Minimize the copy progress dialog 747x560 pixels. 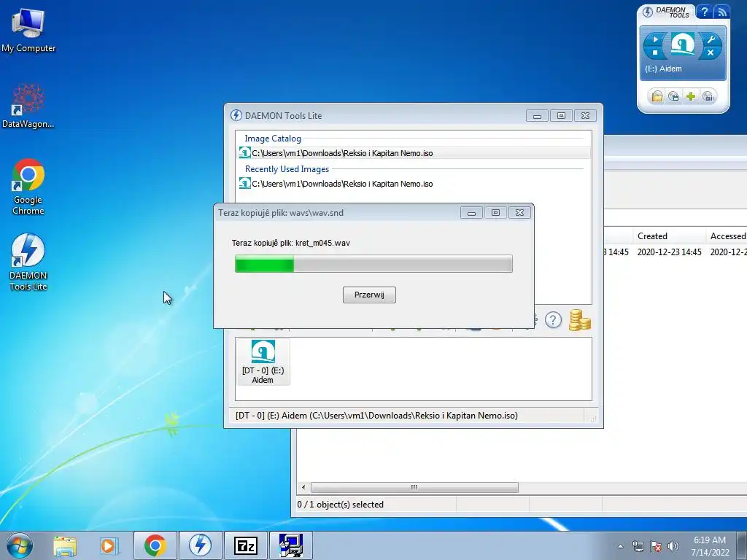click(472, 213)
